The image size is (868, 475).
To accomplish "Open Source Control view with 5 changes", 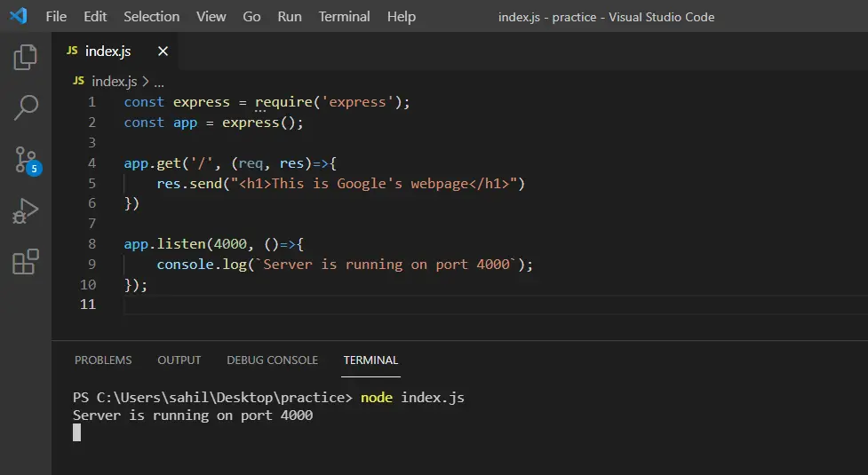I will (x=28, y=161).
